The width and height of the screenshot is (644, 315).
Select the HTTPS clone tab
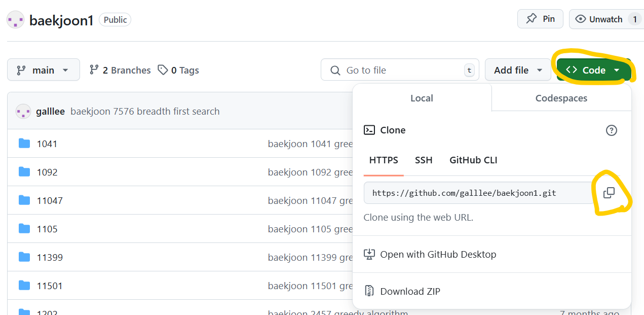click(384, 160)
